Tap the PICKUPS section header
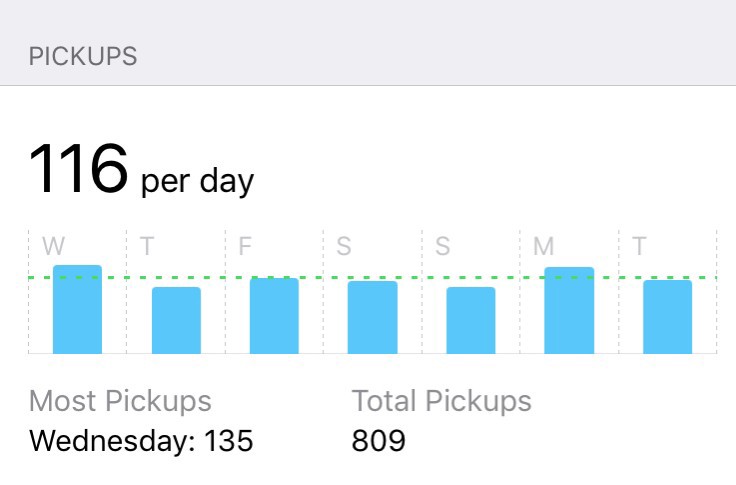736x485 pixels. pyautogui.click(x=83, y=56)
